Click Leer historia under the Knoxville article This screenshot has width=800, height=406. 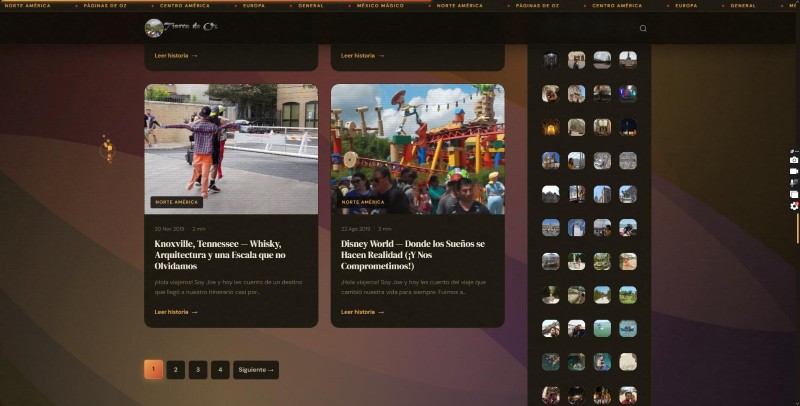coord(176,312)
